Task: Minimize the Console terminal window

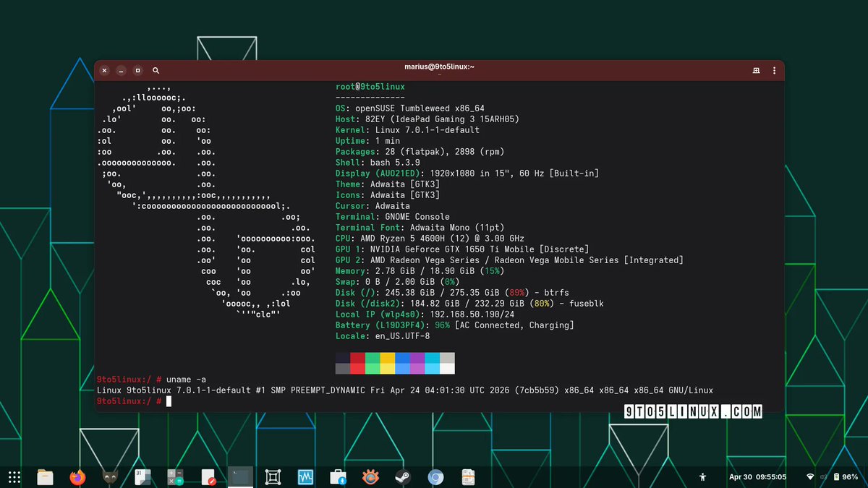Action: click(x=121, y=70)
